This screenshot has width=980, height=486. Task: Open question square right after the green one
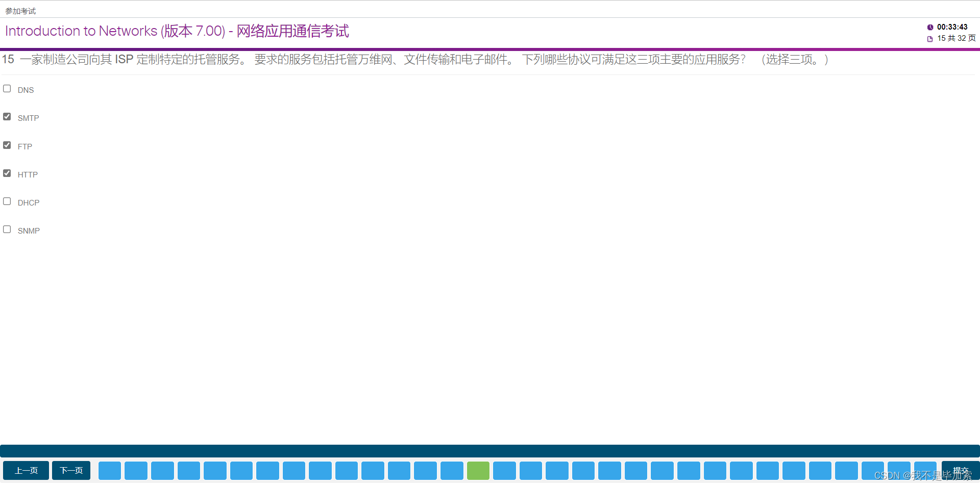[504, 471]
